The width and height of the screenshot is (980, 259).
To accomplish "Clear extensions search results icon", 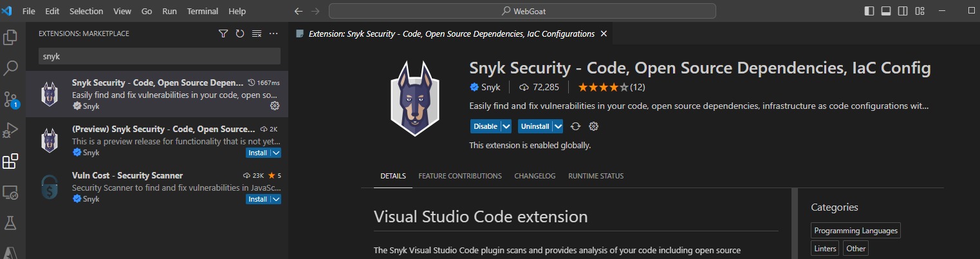I will [257, 34].
